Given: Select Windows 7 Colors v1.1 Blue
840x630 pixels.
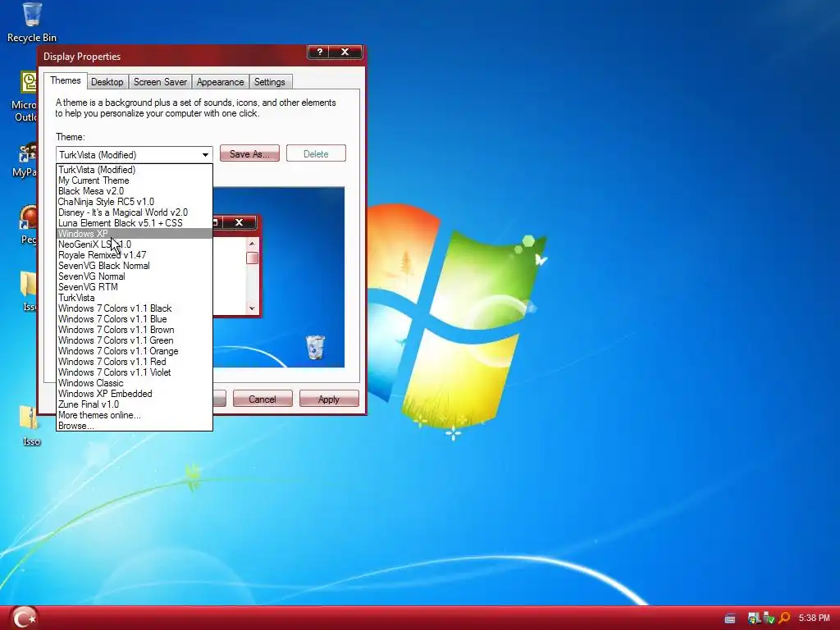Looking at the screenshot, I should point(135,319).
